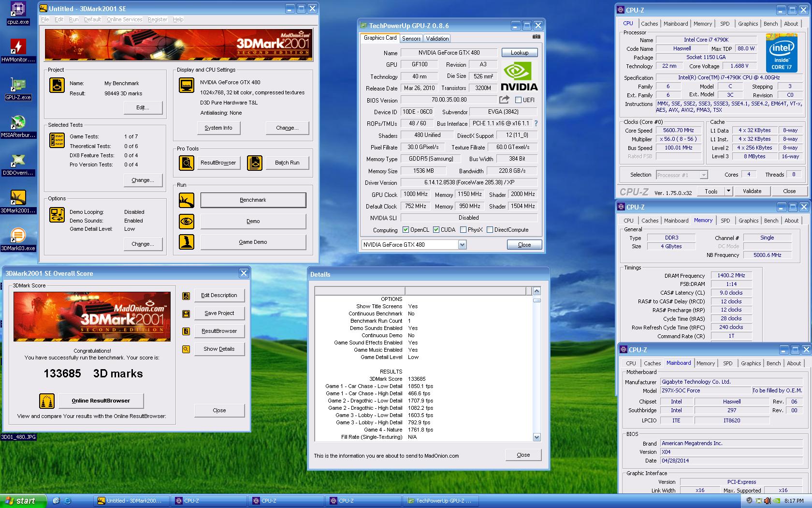
Task: Click the Game Demo joystick icon
Action: coord(187,242)
